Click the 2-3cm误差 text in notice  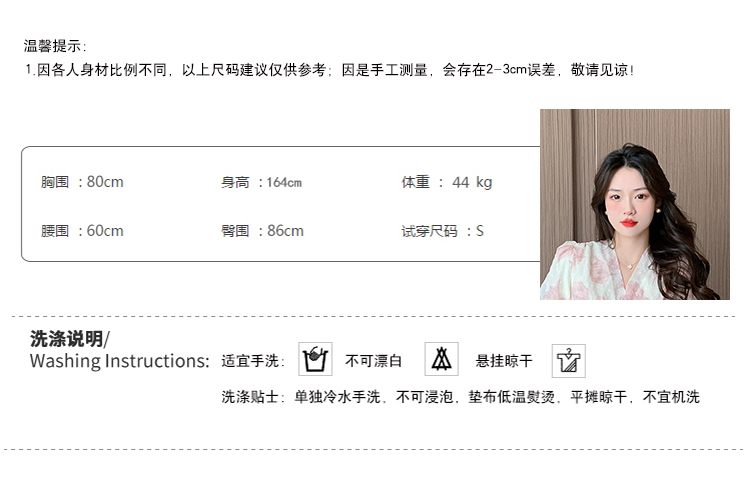[520, 70]
